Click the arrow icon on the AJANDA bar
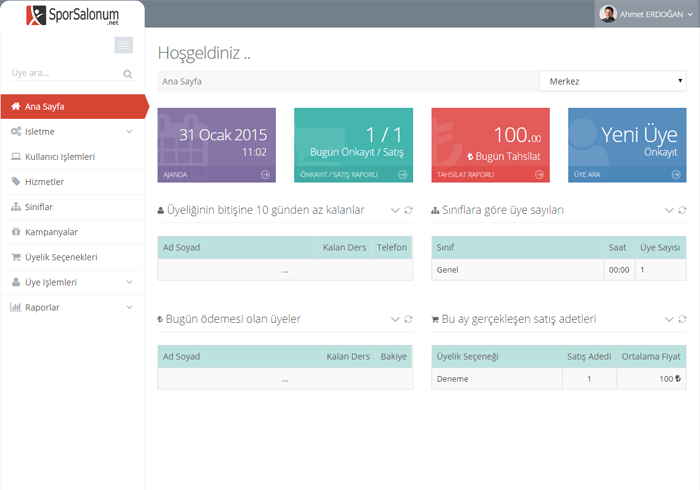The image size is (700, 490). [x=266, y=174]
